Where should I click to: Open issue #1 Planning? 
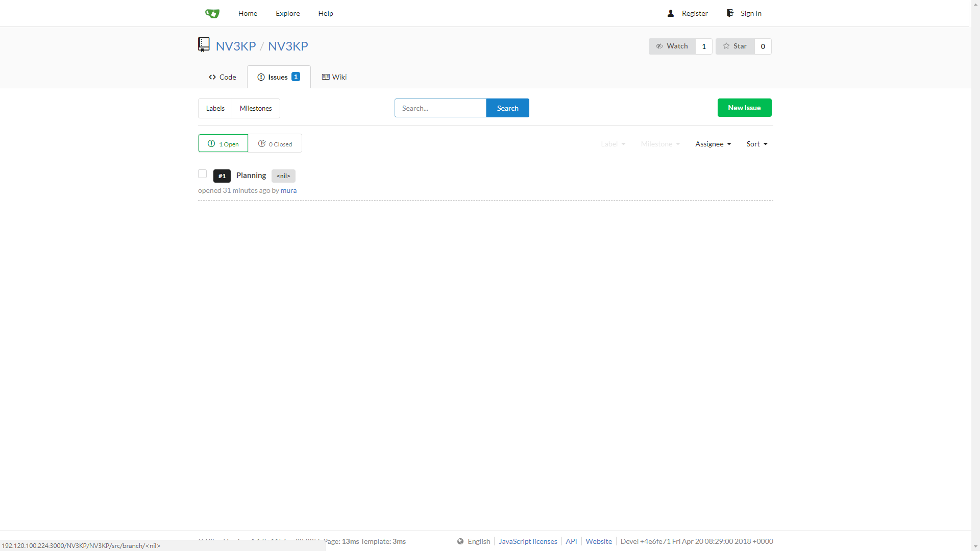(251, 176)
